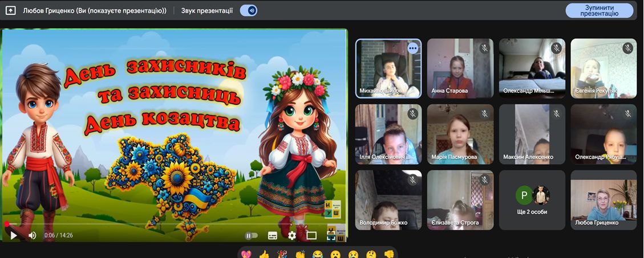This screenshot has height=258, width=644.
Task: Open video settings gear
Action: tap(292, 235)
